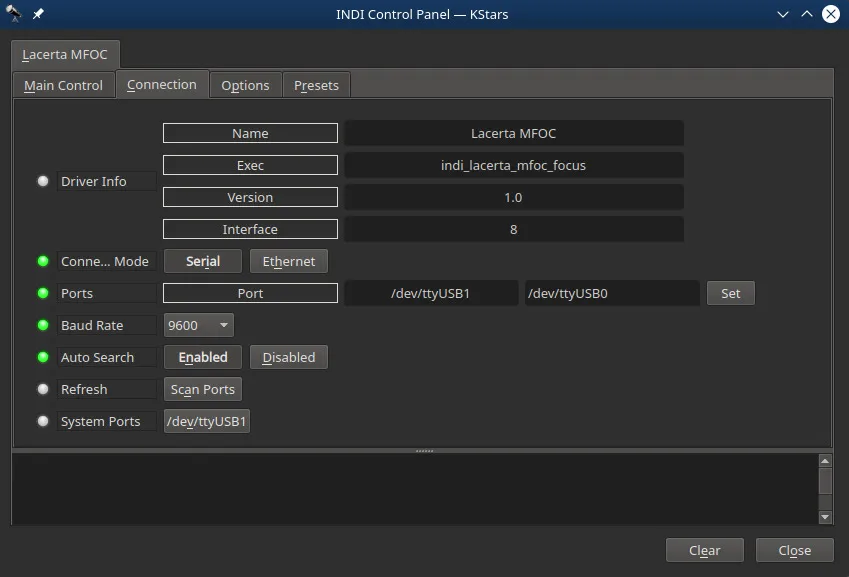Open the Presets tab

[316, 86]
